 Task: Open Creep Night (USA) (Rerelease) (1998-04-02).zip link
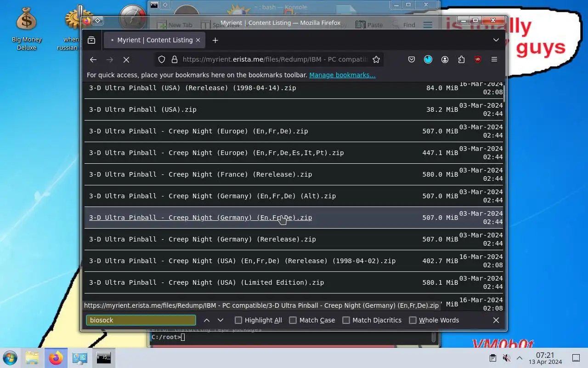[x=243, y=261]
